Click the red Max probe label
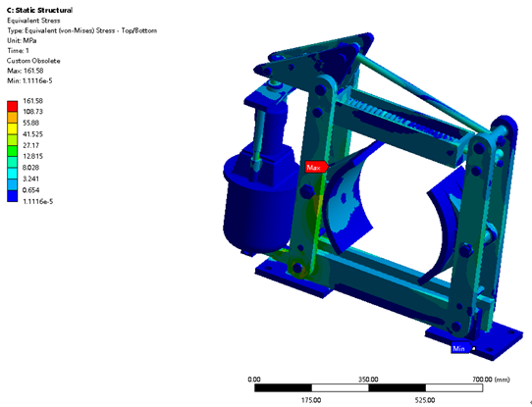The width and height of the screenshot is (532, 407). [x=316, y=167]
